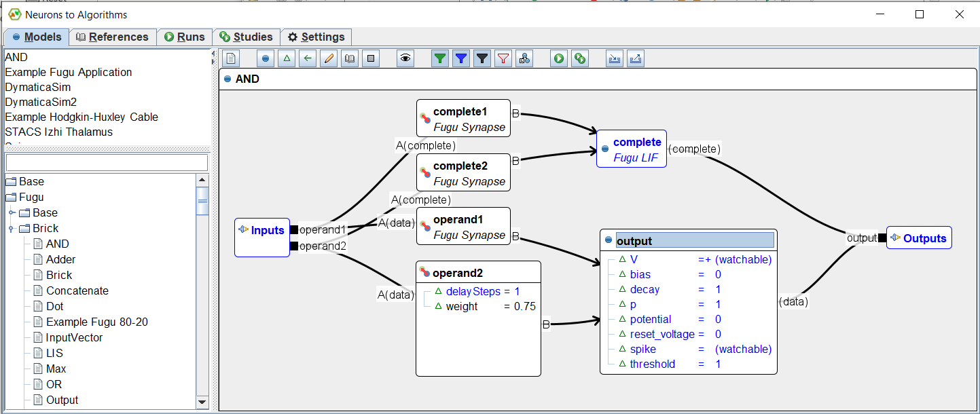Click the pencil annotation icon in toolbar
This screenshot has height=414, width=980.
[x=329, y=58]
